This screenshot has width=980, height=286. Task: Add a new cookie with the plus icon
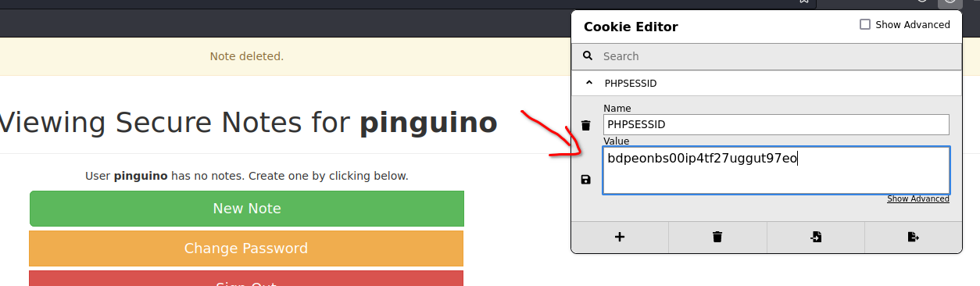point(620,238)
